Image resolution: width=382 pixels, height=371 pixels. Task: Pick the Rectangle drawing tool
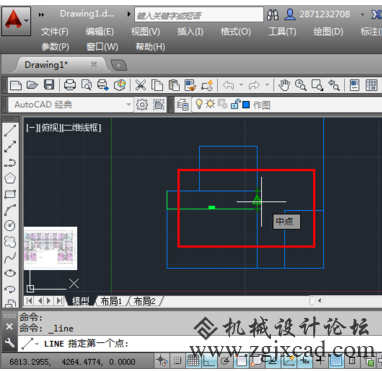pos(10,194)
